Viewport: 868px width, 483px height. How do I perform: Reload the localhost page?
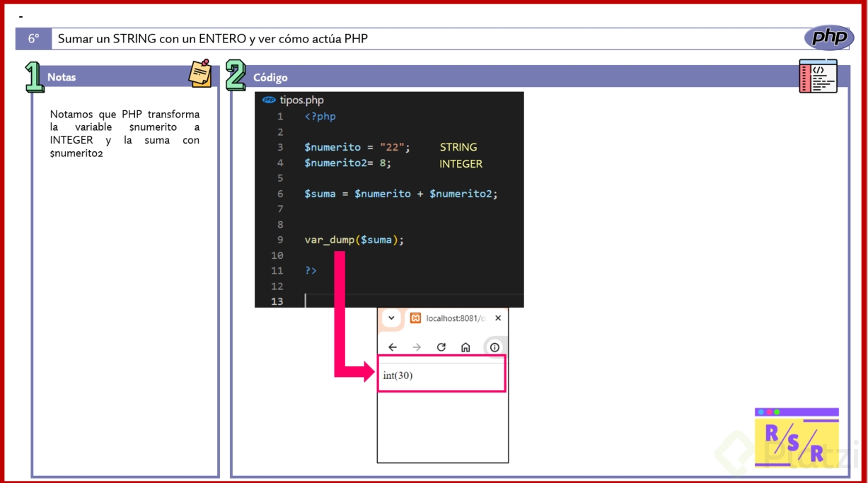441,347
